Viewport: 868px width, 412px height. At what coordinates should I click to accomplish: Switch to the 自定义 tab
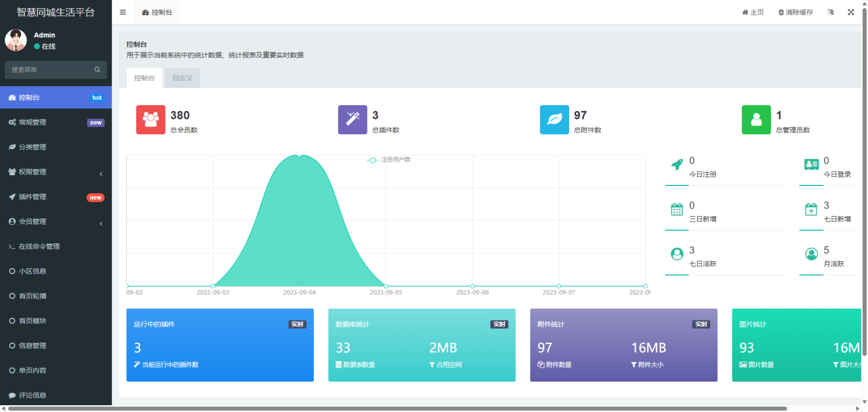click(182, 78)
